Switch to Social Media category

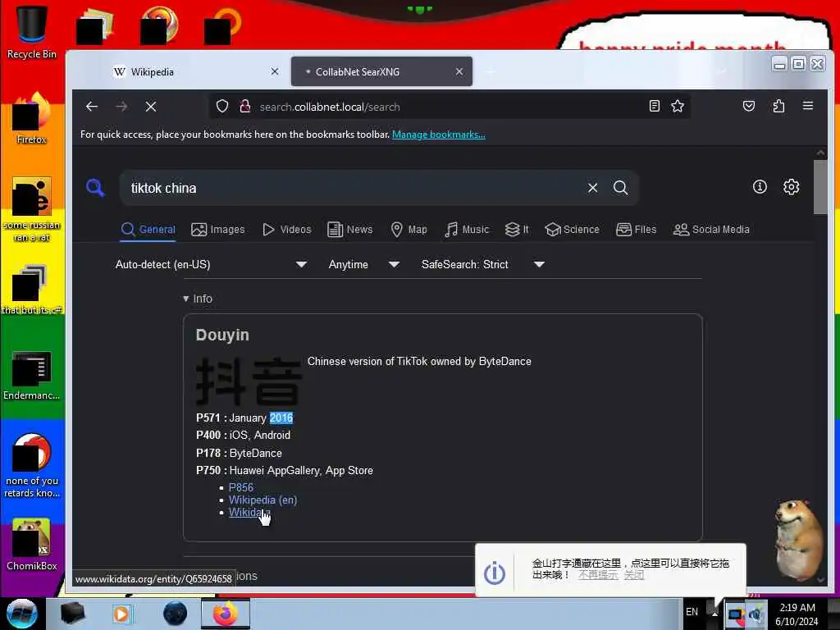711,230
